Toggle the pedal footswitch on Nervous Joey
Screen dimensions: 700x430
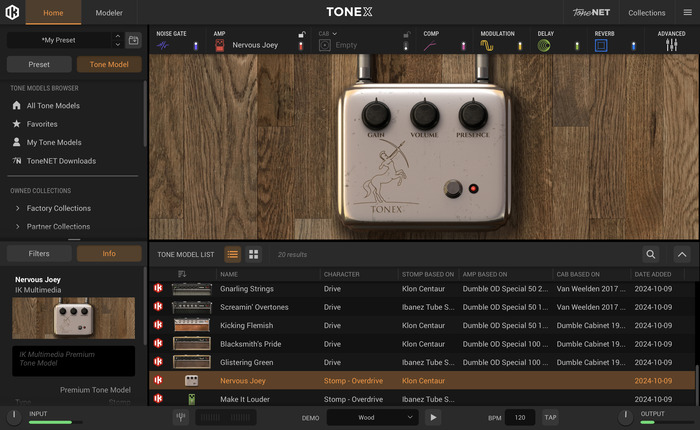(x=455, y=187)
